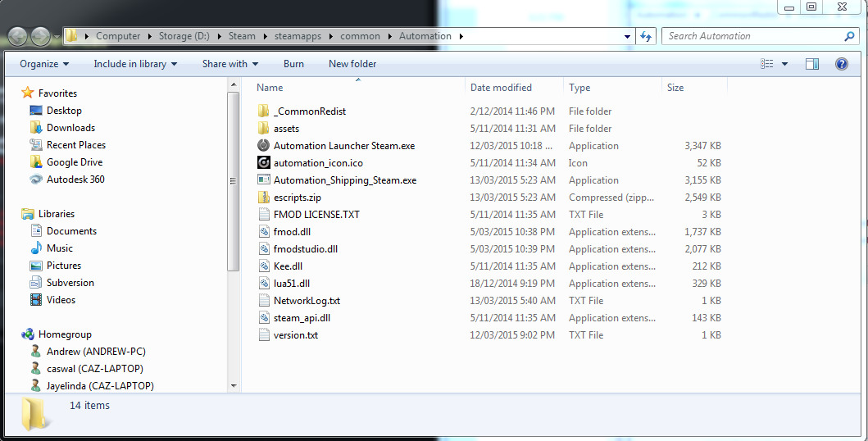Click the Search Automation input field
Image resolution: width=868 pixels, height=441 pixels.
753,36
